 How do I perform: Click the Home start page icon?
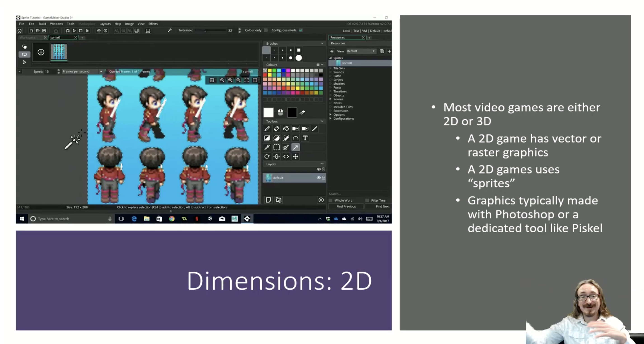point(19,31)
